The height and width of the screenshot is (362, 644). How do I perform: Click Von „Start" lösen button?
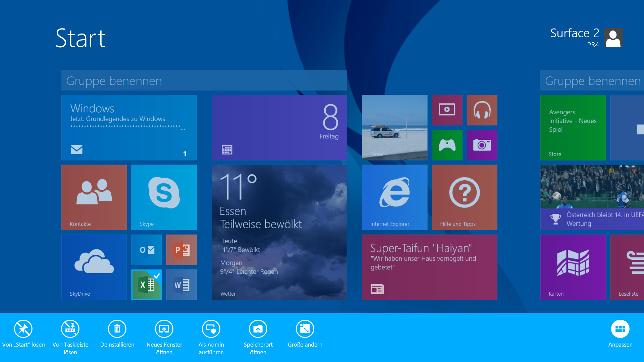23,329
